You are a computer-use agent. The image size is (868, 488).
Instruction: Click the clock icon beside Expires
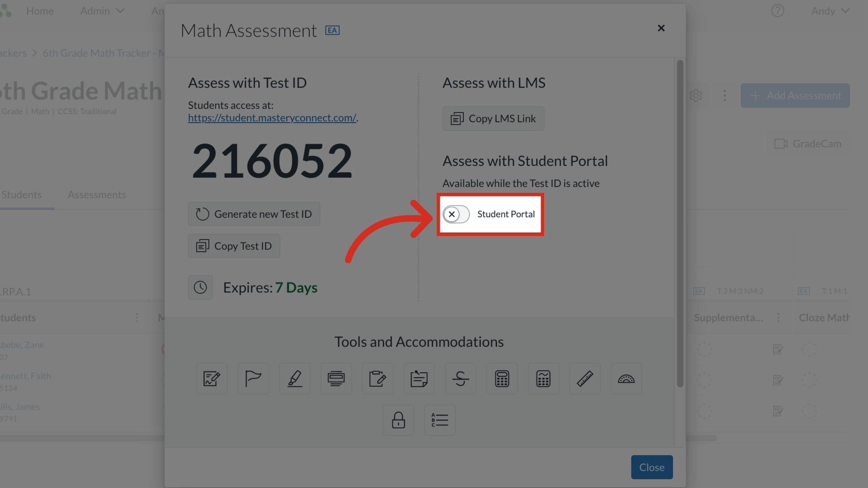[x=200, y=287]
